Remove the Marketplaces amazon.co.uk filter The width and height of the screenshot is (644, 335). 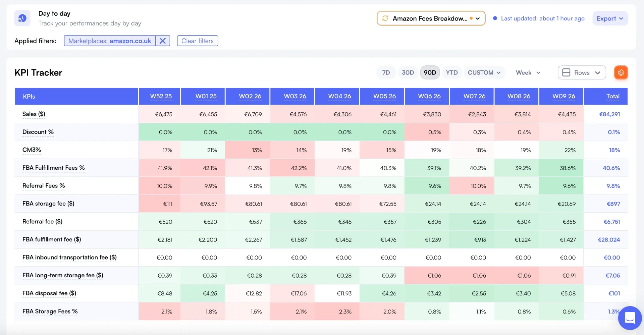pos(163,41)
